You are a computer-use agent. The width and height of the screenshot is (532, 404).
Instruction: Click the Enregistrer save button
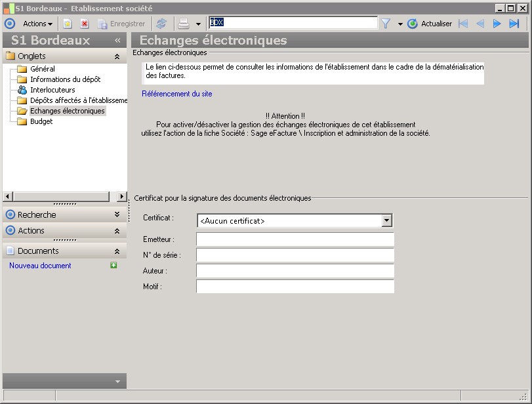coord(121,24)
